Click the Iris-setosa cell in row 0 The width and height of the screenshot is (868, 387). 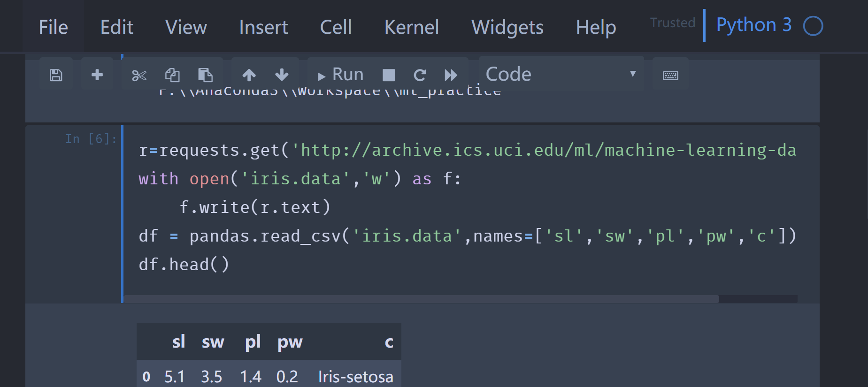click(355, 377)
